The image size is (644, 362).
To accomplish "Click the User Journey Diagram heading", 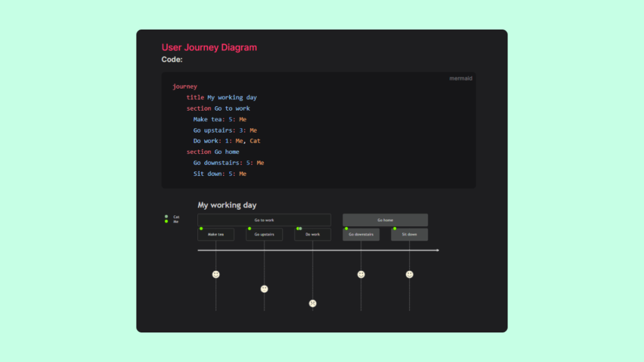I will pyautogui.click(x=209, y=47).
